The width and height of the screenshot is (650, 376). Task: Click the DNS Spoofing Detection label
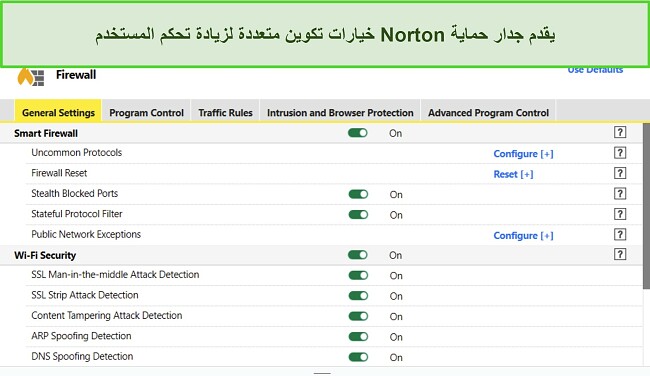[x=82, y=356]
